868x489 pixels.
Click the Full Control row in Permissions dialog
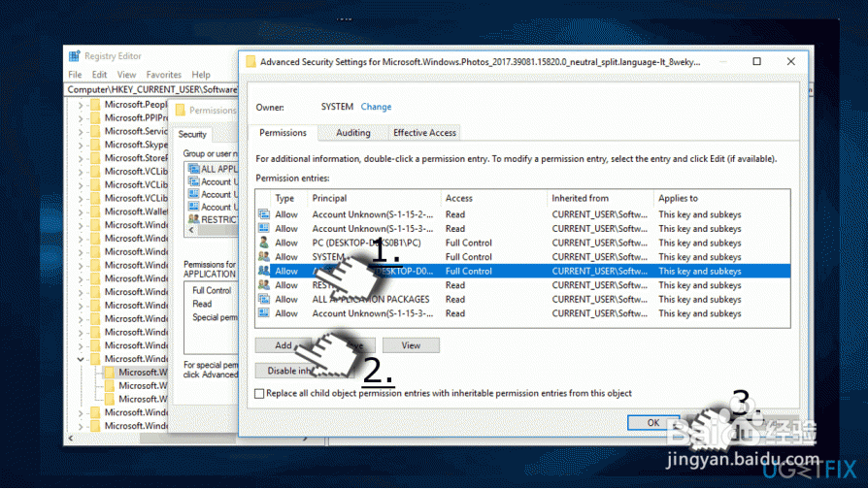214,290
